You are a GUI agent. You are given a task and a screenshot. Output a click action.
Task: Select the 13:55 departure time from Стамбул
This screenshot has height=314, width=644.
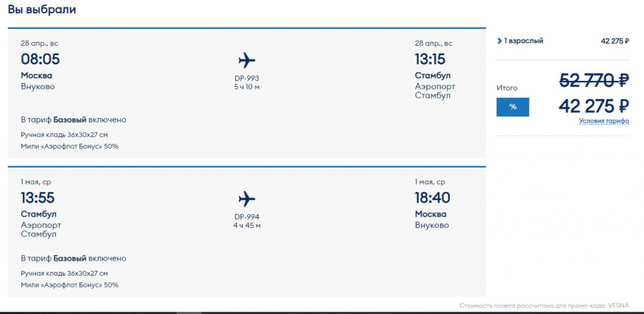click(x=38, y=198)
